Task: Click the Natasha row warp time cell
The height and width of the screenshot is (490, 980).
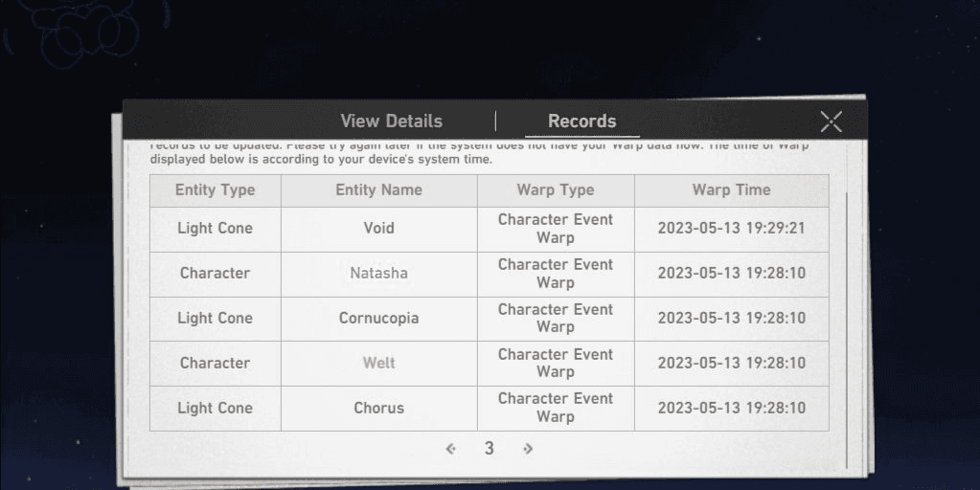Action: [731, 274]
